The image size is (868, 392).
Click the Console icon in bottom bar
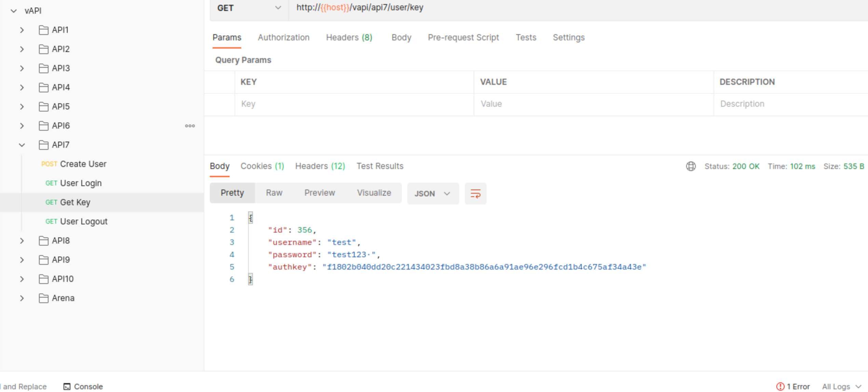(x=67, y=387)
